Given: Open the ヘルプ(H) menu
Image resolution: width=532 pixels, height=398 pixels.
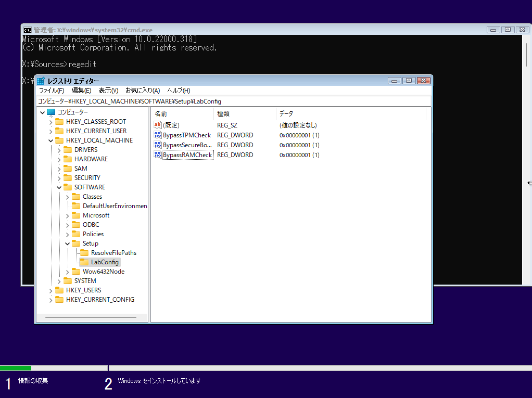Looking at the screenshot, I should tap(179, 91).
